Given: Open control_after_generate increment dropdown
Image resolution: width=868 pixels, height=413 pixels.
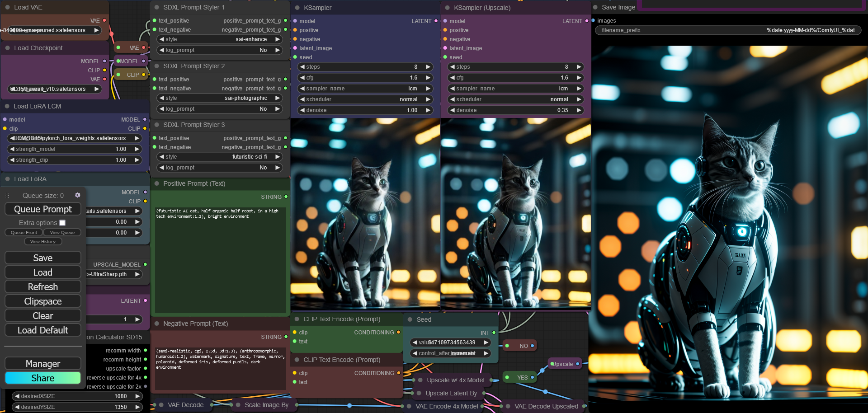Looking at the screenshot, I should coord(451,353).
